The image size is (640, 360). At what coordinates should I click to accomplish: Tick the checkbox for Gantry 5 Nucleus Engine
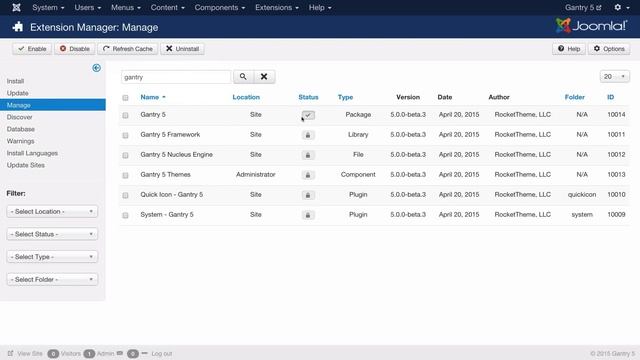(x=125, y=156)
